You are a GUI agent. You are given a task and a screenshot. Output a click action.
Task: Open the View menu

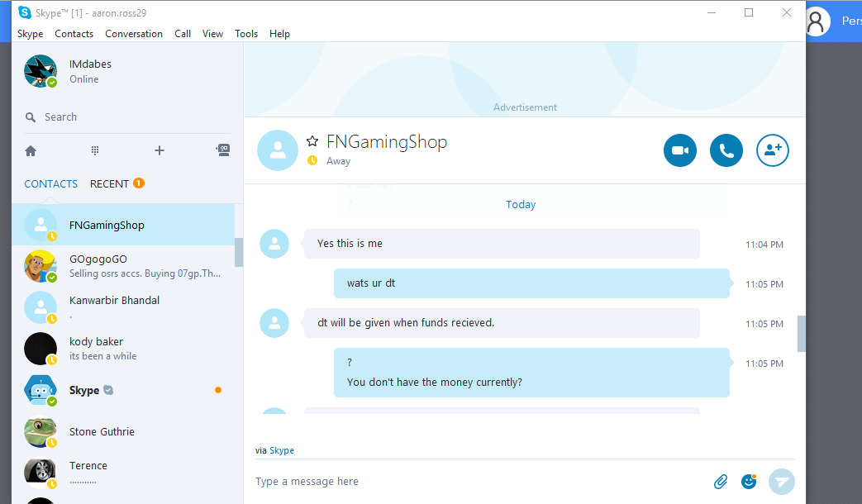click(x=212, y=34)
